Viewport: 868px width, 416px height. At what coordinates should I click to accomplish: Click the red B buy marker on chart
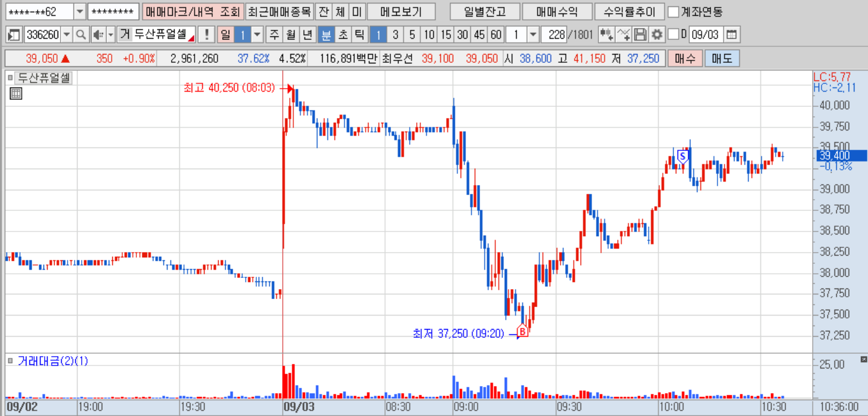(522, 331)
